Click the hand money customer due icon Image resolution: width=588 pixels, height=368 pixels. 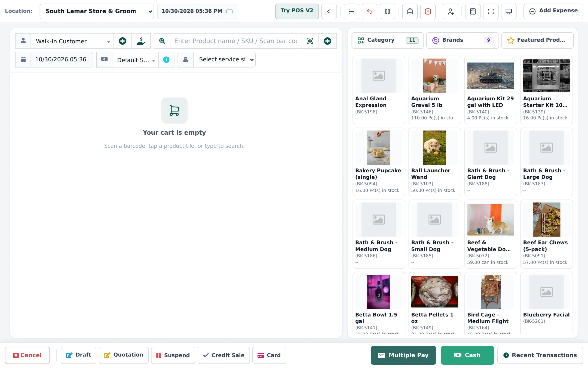coord(141,41)
